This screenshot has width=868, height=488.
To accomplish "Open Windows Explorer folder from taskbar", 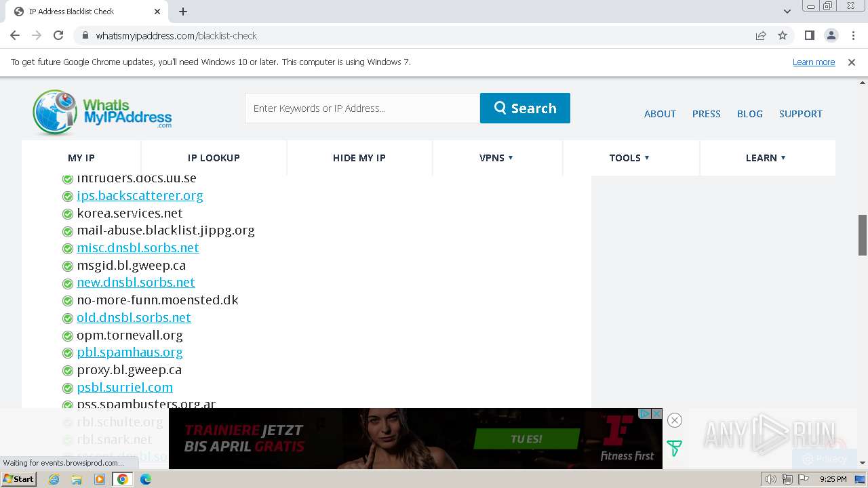I will click(77, 479).
